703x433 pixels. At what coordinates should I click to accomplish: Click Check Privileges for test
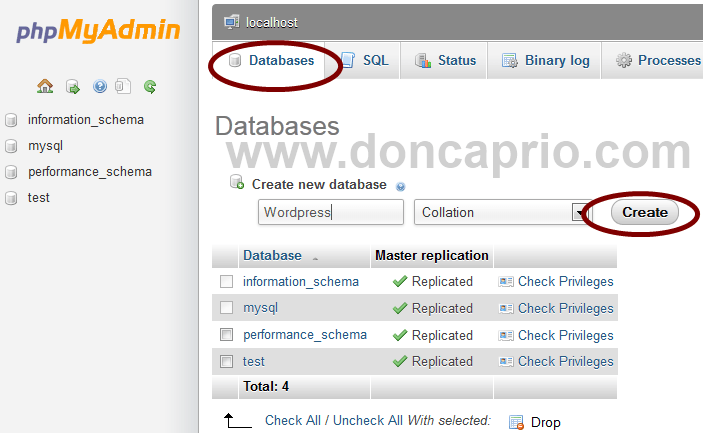(565, 361)
